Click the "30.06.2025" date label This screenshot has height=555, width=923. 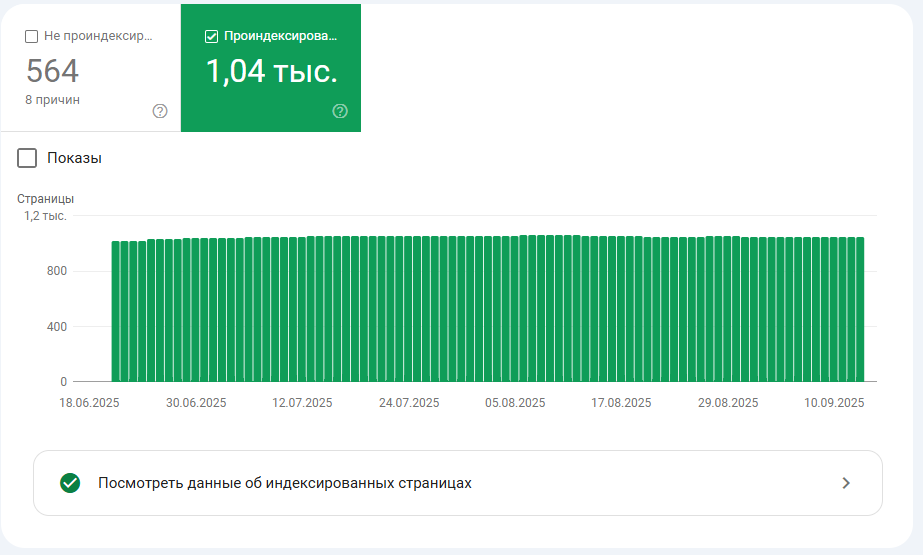point(196,403)
